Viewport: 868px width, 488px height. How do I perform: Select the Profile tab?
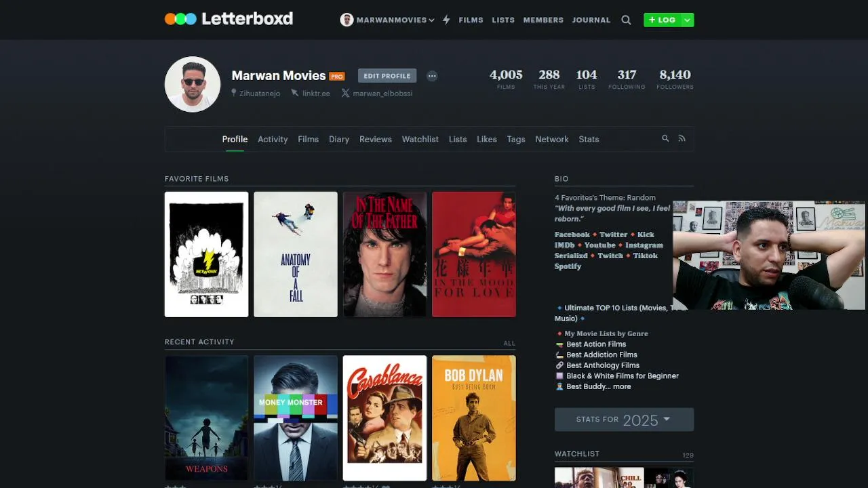pos(235,139)
